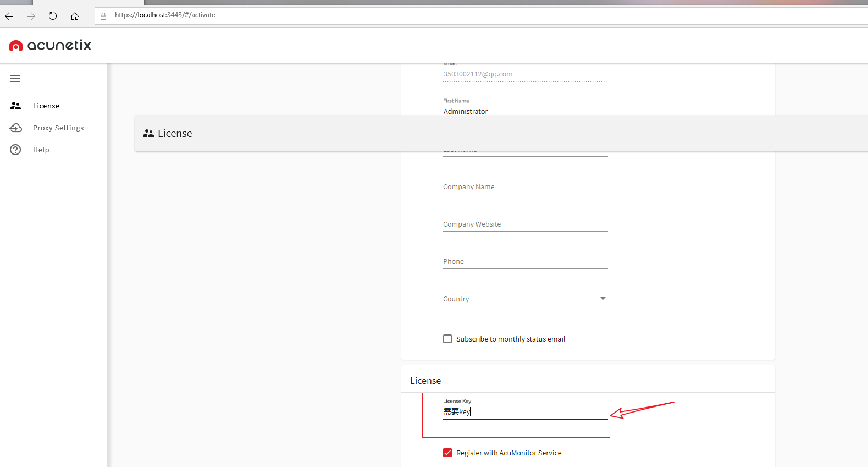Viewport: 868px width, 467px height.
Task: Open the Country dropdown
Action: click(525, 299)
